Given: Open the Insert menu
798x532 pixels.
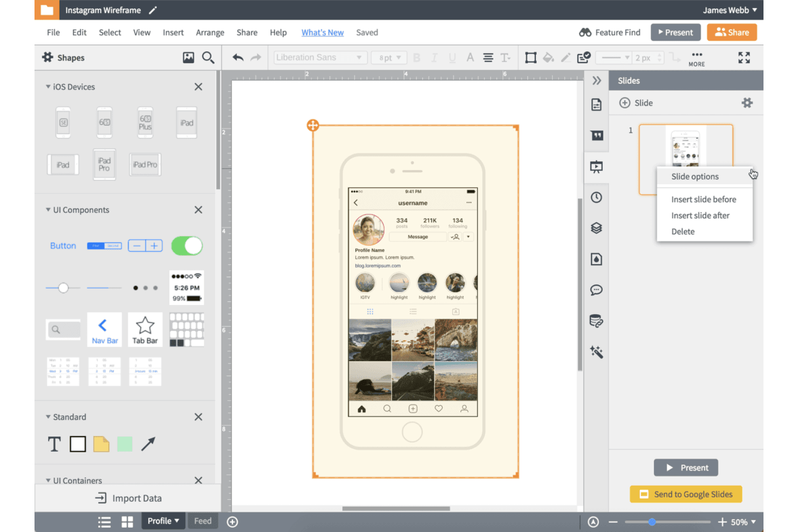Looking at the screenshot, I should pos(173,32).
